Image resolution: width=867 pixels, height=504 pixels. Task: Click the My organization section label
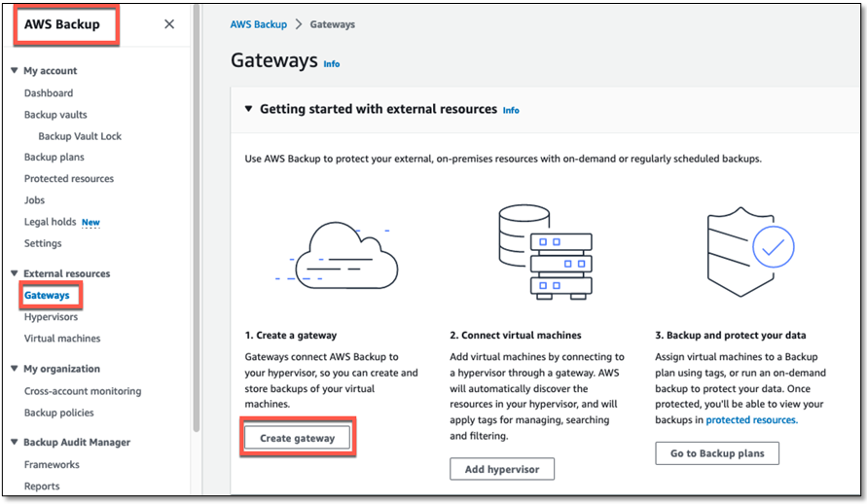[62, 368]
